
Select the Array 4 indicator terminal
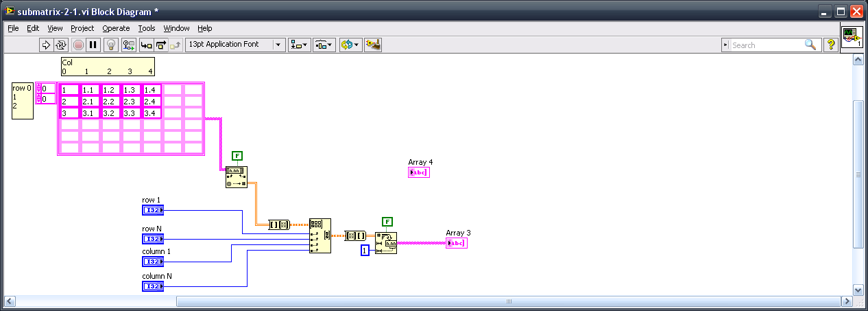(x=419, y=172)
